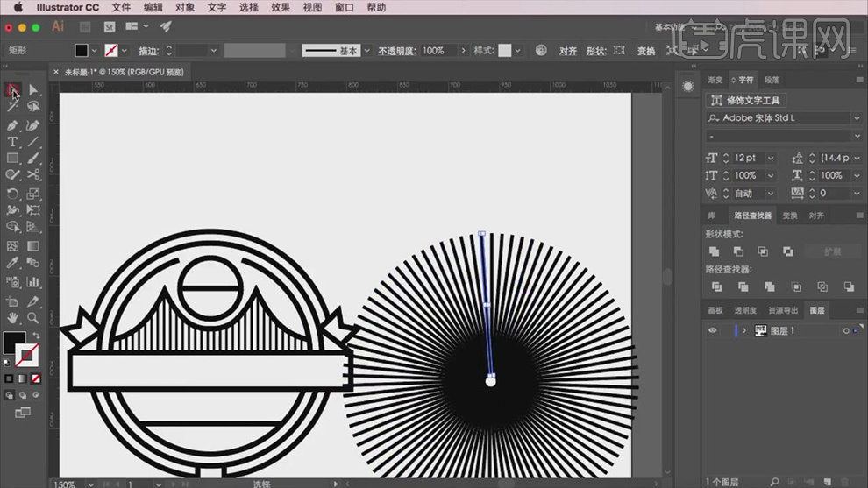Click the black fill color swatch in toolbar
The image size is (868, 488).
click(x=14, y=343)
